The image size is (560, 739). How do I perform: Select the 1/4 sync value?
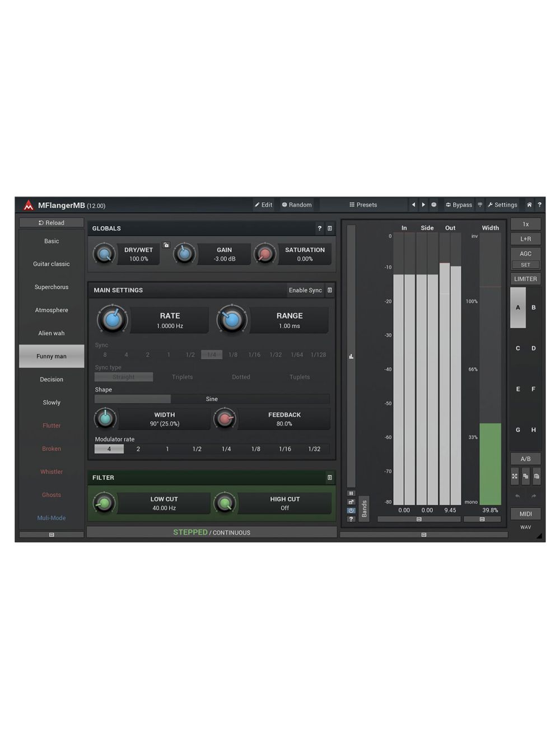(x=212, y=354)
